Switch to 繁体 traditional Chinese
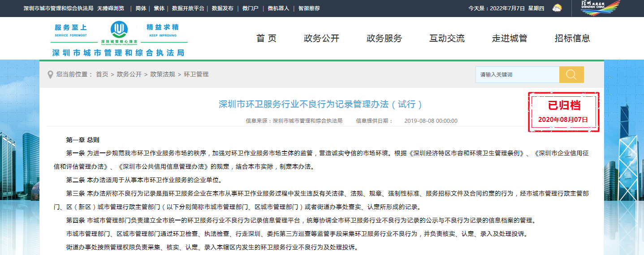The image size is (644, 255). coord(159,9)
